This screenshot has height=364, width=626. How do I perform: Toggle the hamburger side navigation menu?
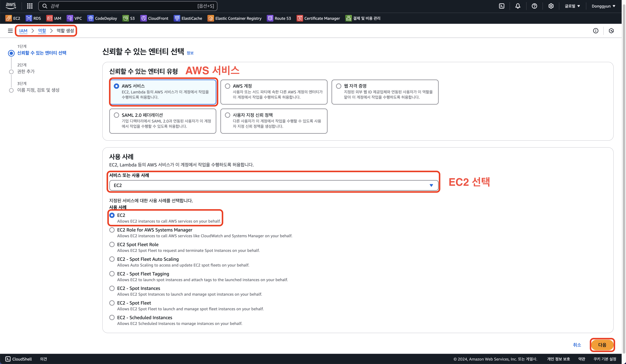[x=10, y=31]
